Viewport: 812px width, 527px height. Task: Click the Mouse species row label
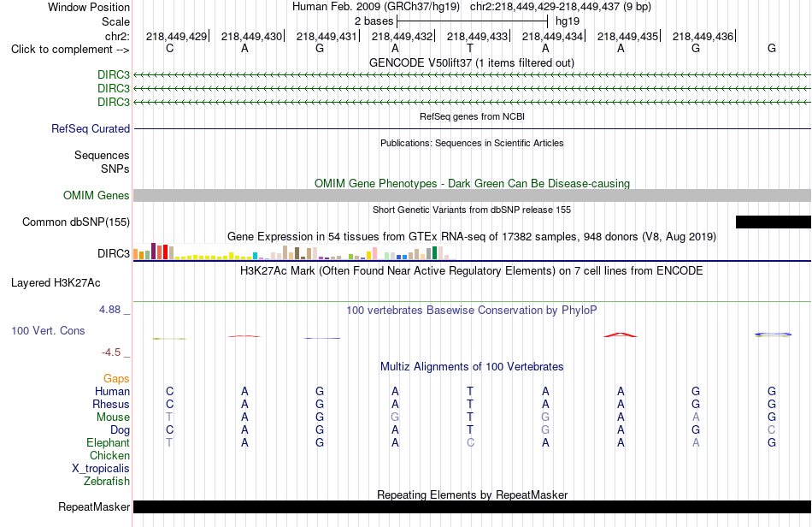click(x=113, y=417)
